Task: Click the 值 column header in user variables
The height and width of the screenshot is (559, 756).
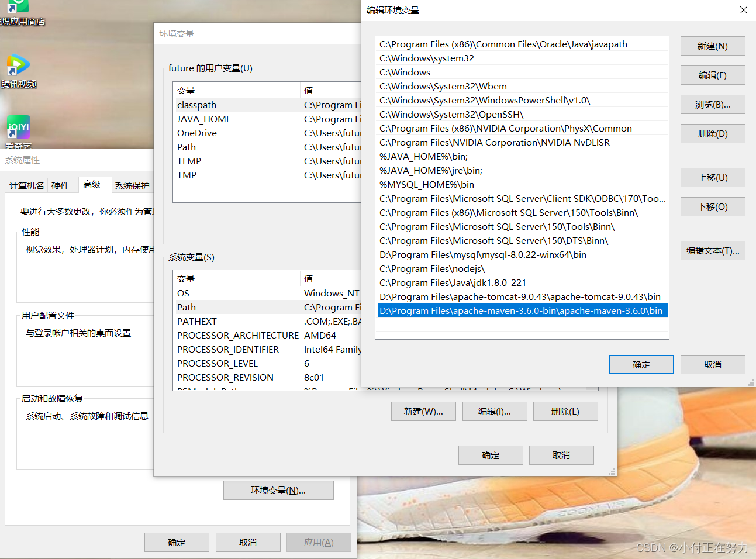Action: pyautogui.click(x=331, y=91)
